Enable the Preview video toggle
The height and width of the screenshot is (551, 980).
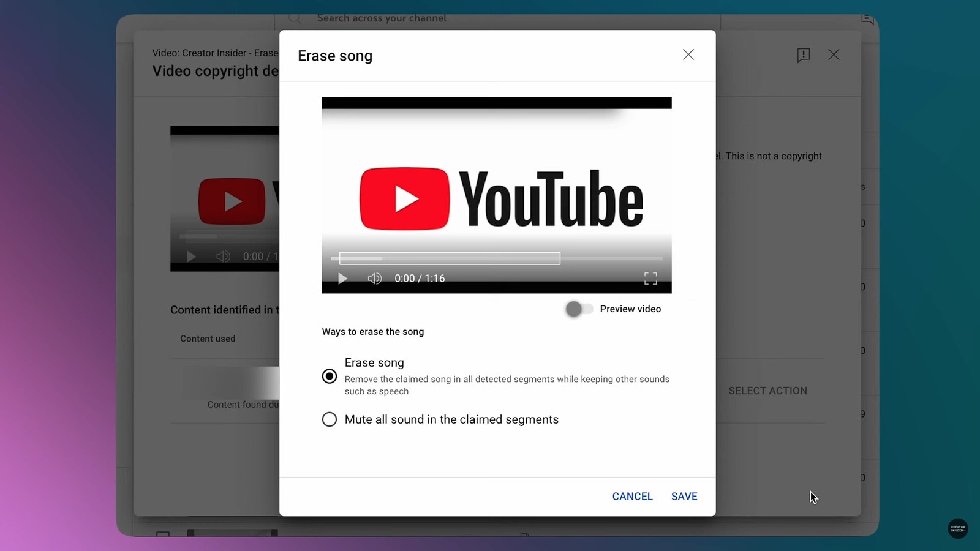click(579, 309)
